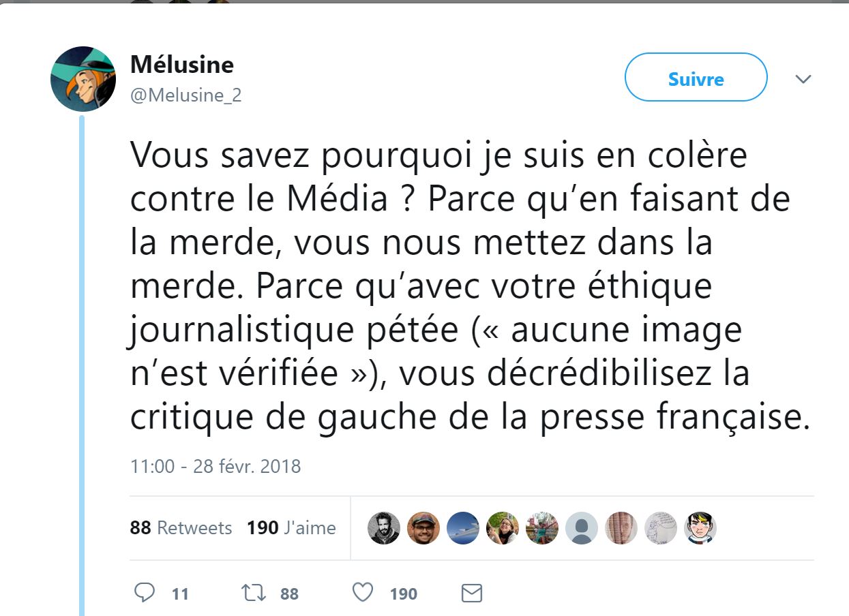Open the direct message envelope icon

[x=471, y=593]
